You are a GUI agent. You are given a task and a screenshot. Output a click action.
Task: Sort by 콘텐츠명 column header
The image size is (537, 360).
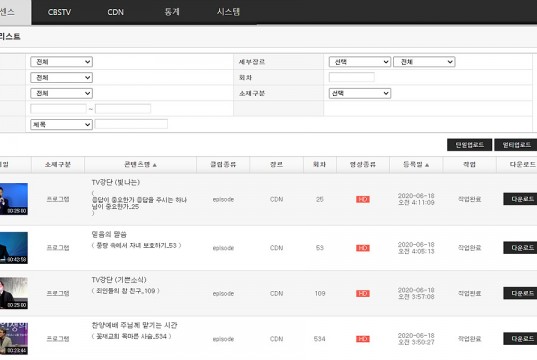140,164
